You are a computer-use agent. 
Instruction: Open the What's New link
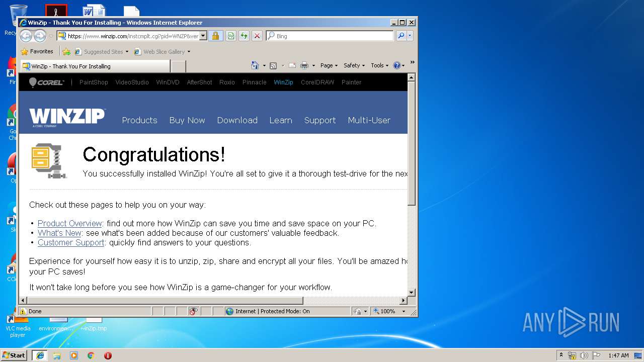[59, 233]
